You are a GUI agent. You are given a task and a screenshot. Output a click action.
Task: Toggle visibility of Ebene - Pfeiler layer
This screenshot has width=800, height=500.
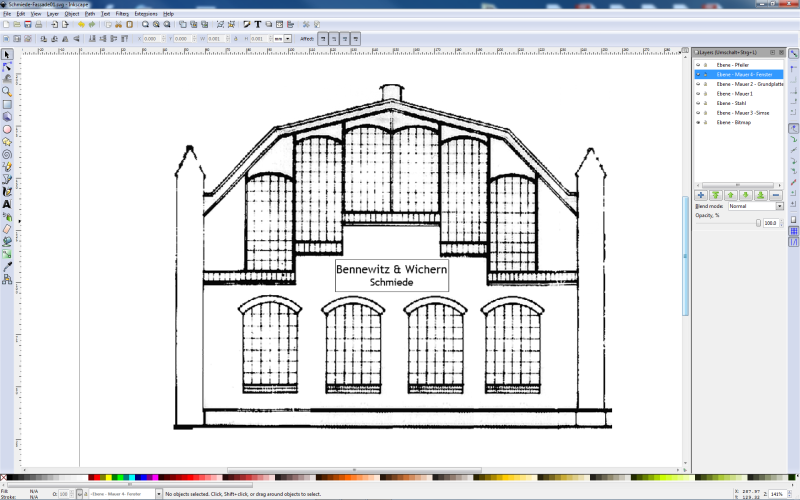point(698,65)
